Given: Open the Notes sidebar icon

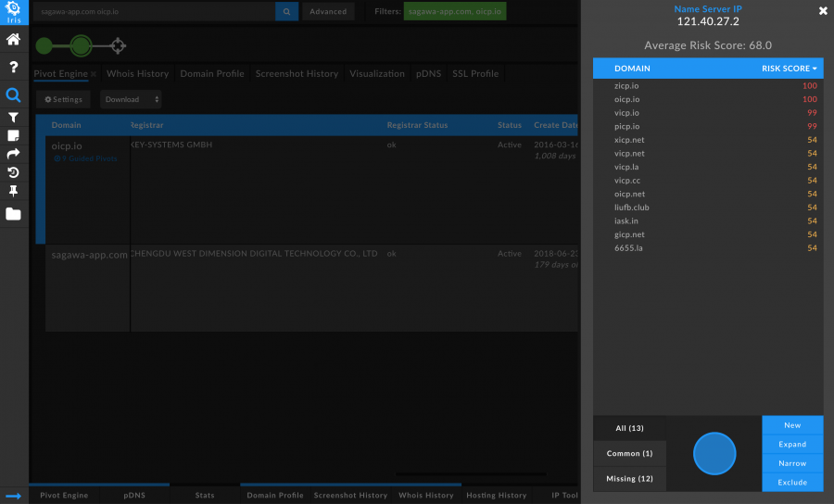Looking at the screenshot, I should tap(13, 136).
